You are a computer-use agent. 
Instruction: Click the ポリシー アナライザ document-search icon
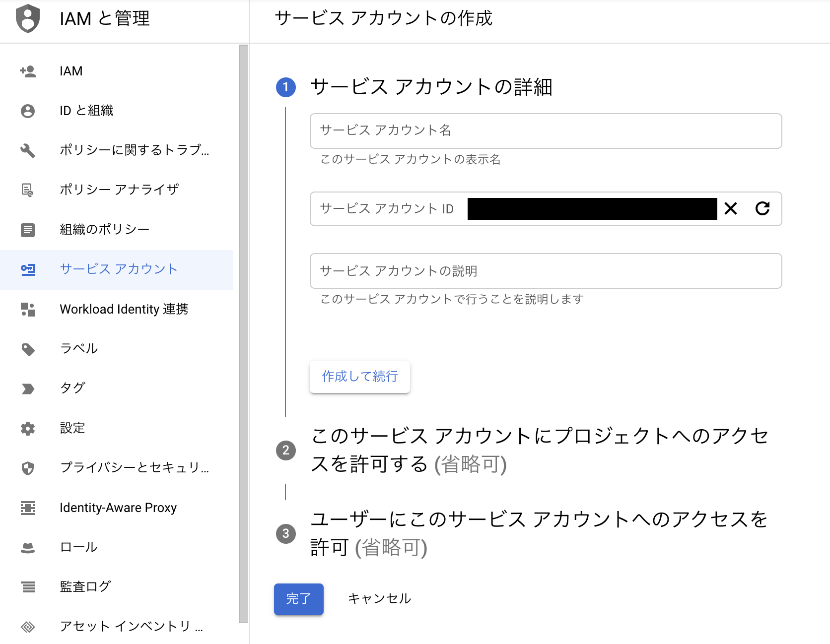pyautogui.click(x=28, y=190)
